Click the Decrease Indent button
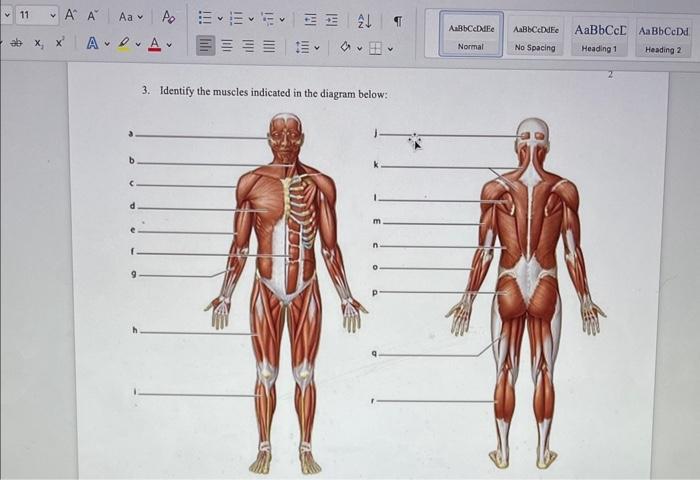This screenshot has height=480, width=700. [309, 20]
